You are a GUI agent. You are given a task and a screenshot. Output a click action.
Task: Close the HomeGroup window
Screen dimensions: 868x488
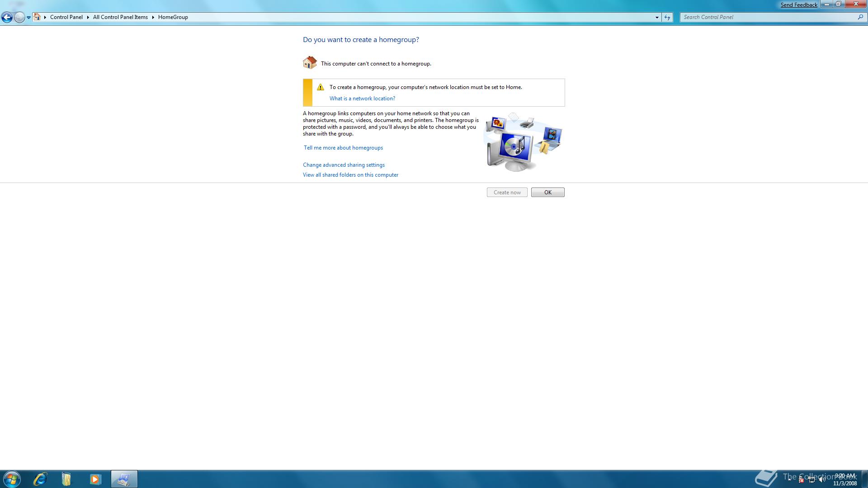tap(855, 5)
